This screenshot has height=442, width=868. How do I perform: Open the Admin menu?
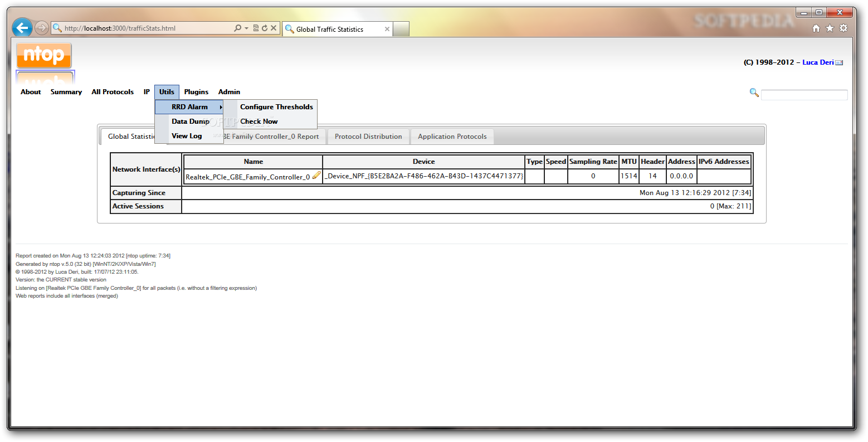(x=229, y=92)
